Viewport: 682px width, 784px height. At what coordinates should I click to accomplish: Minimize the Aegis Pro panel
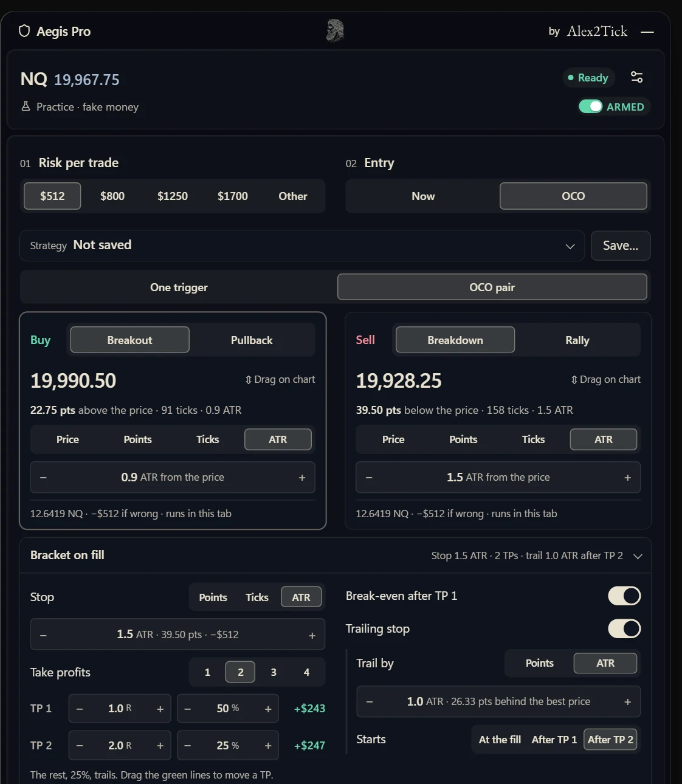pos(647,32)
